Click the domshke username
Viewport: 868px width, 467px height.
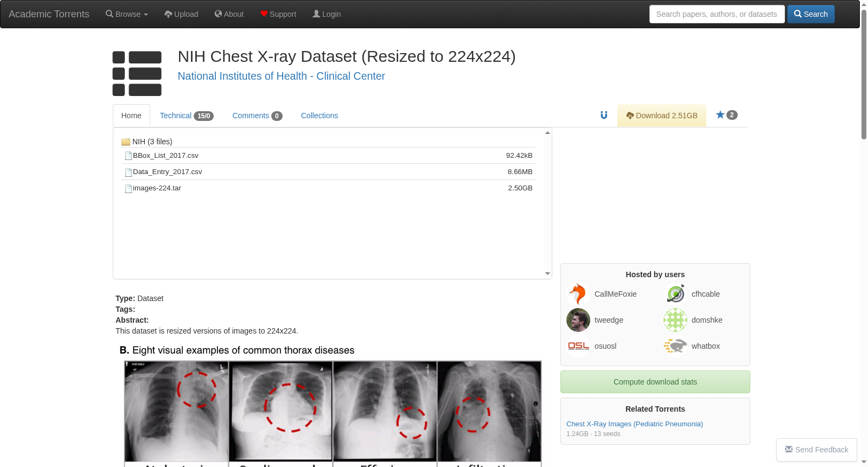[707, 320]
